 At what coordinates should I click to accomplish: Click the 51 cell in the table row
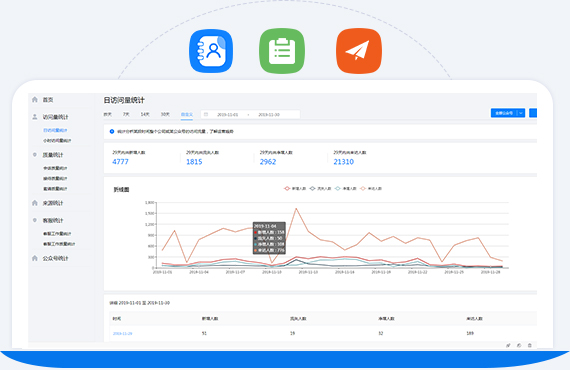(x=204, y=333)
